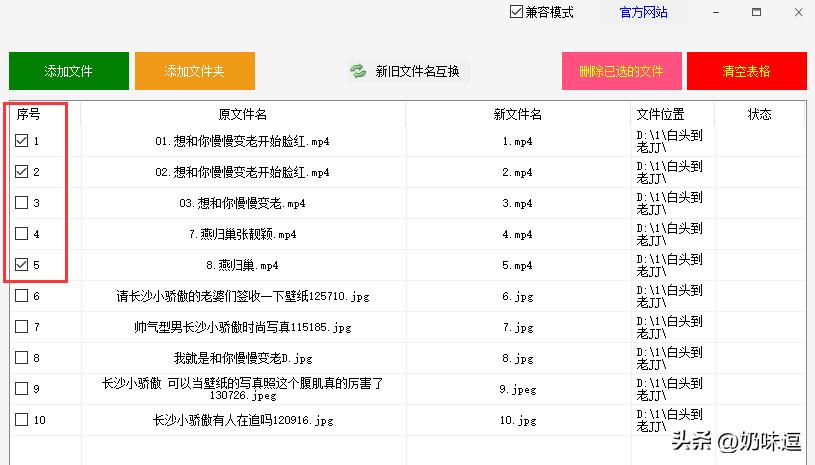The image size is (815, 465).
Task: Select 03.想和你慢慢变老.mp4 filename
Action: (x=242, y=203)
